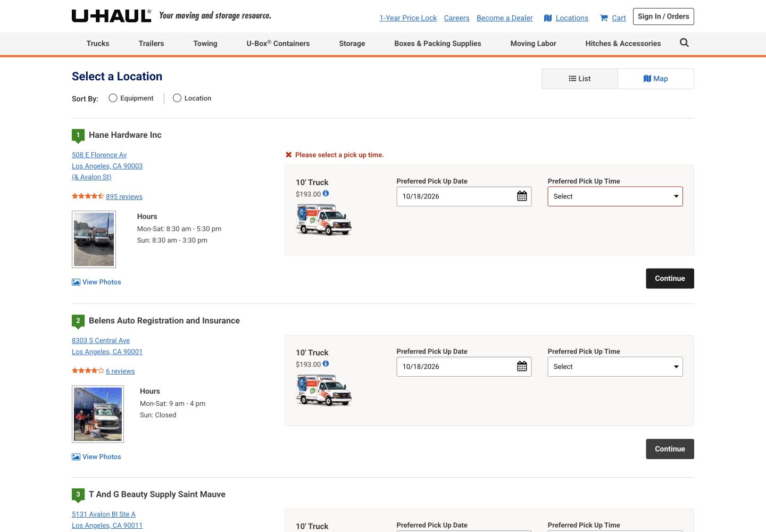
Task: Open the Trucks menu
Action: pos(98,44)
